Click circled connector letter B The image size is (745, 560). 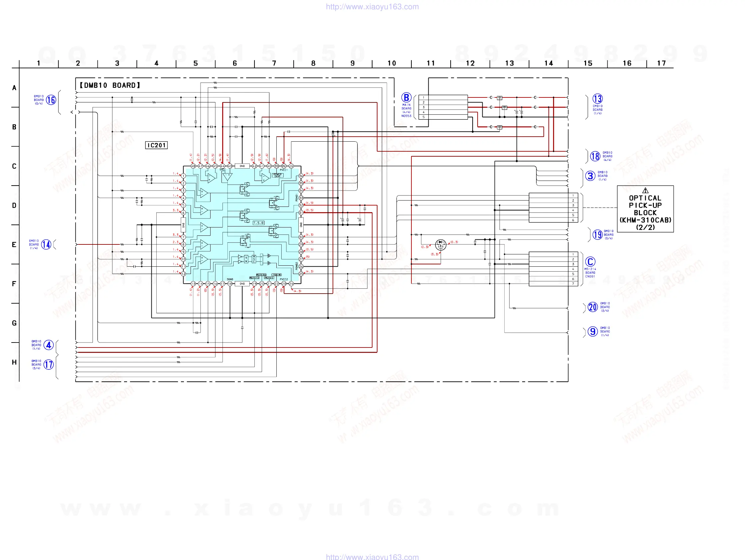[406, 98]
